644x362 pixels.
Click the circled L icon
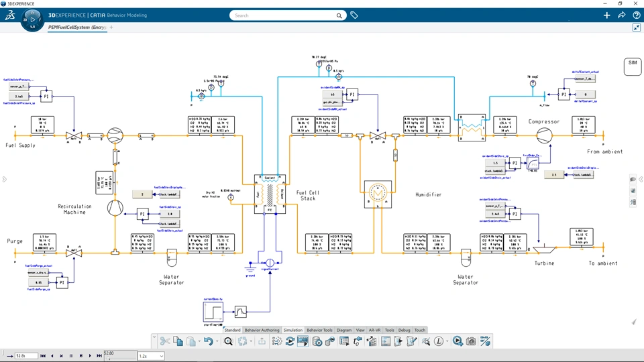[x=439, y=341]
